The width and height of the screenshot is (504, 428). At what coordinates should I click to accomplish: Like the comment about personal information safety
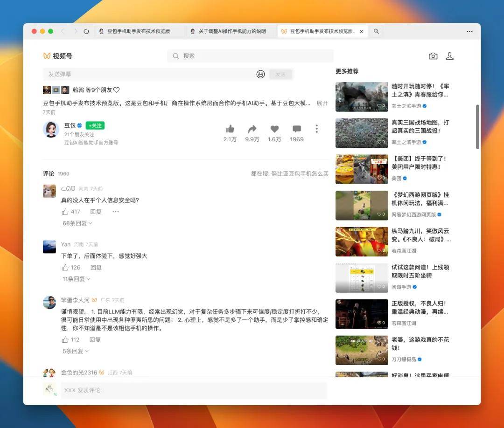coord(65,211)
